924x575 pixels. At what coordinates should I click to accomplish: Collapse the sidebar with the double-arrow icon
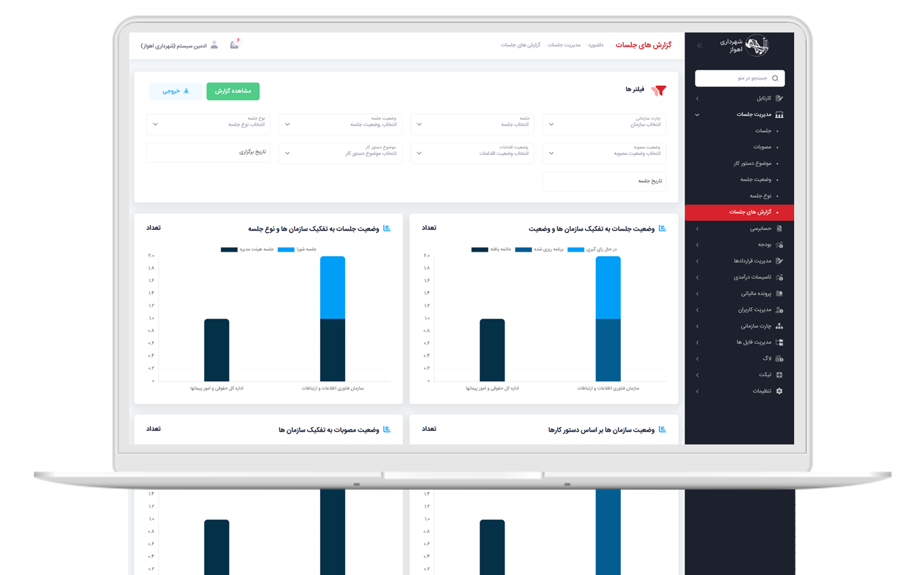click(x=699, y=45)
